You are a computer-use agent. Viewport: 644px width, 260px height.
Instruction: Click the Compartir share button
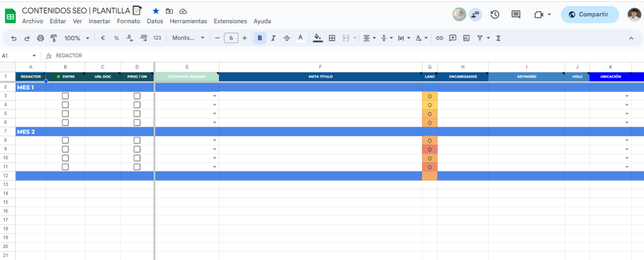589,14
